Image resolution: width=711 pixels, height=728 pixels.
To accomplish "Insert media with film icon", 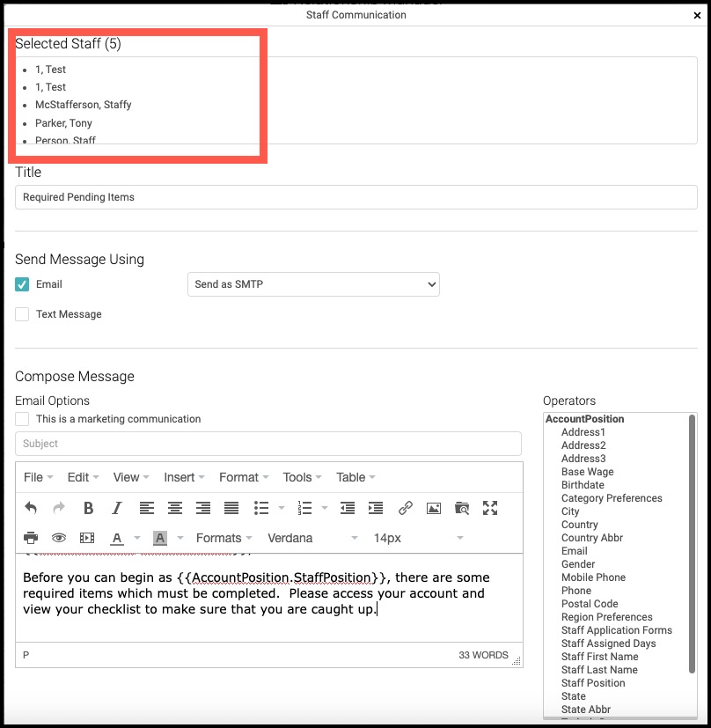I will (x=87, y=538).
